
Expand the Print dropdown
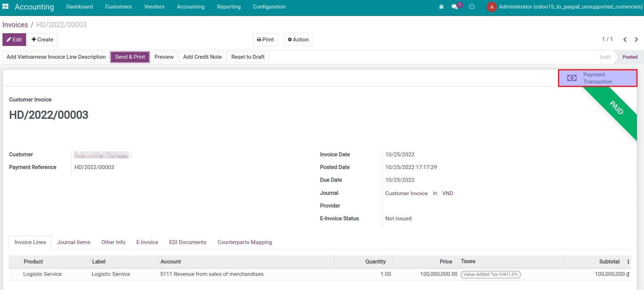265,40
